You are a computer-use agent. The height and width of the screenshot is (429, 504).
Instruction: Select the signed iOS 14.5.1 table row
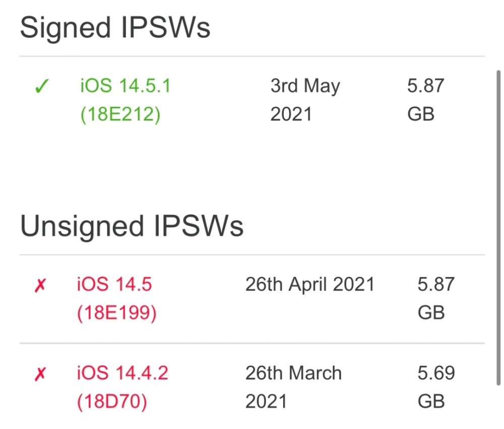click(x=252, y=100)
